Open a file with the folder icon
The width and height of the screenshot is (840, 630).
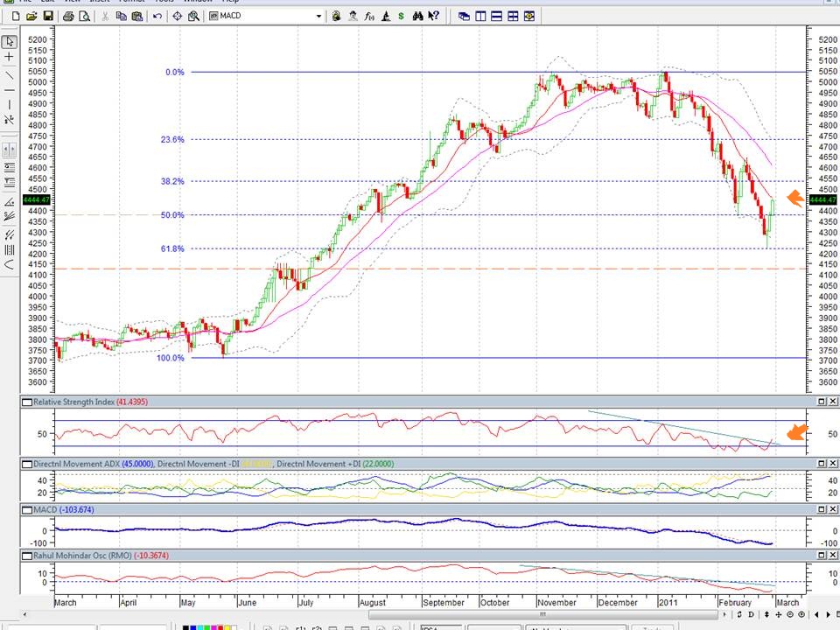31,16
